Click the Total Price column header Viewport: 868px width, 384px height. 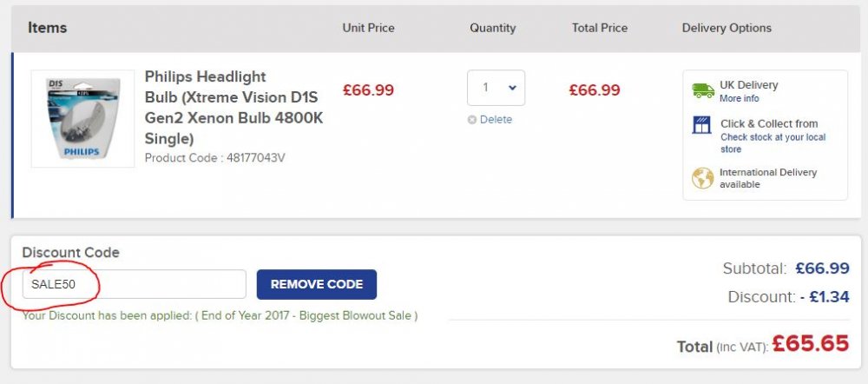600,29
